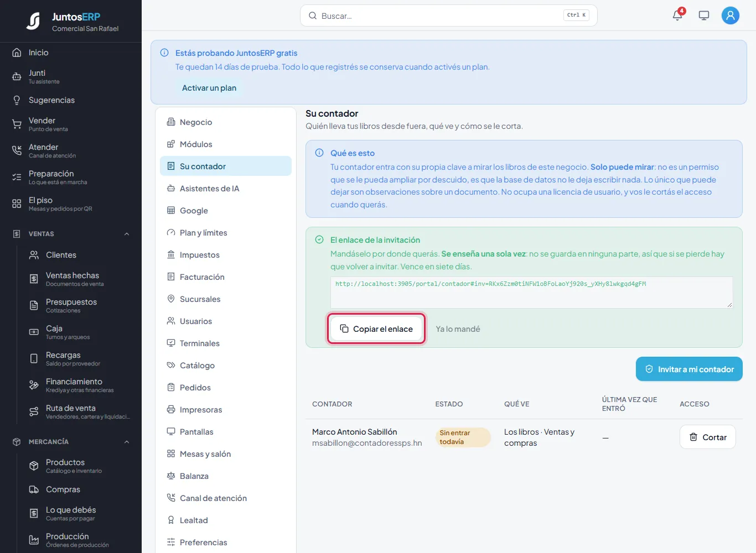Click the Atender phone icon
The width and height of the screenshot is (756, 553).
tap(17, 151)
